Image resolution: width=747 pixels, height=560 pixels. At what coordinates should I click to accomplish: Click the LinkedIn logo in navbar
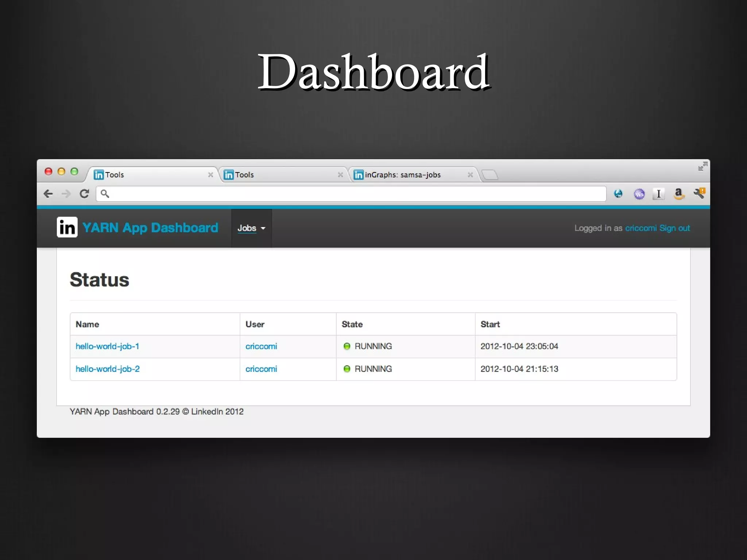[x=67, y=227]
